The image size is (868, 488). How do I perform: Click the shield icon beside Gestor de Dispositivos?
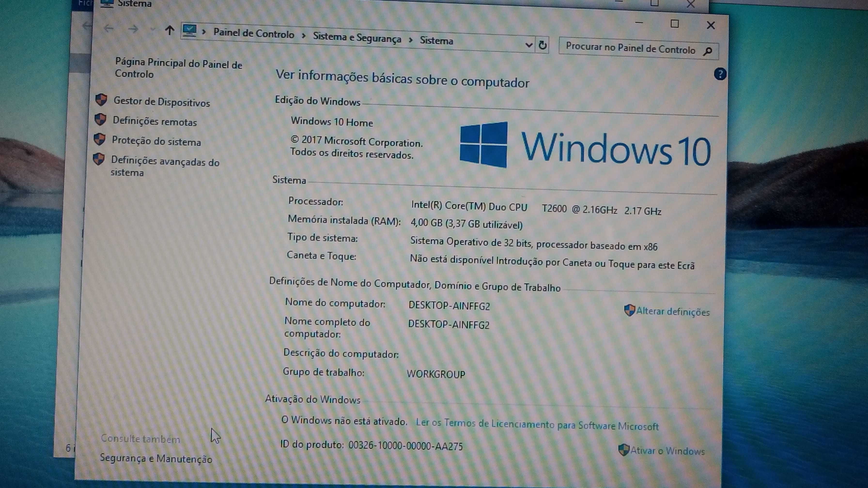[101, 100]
